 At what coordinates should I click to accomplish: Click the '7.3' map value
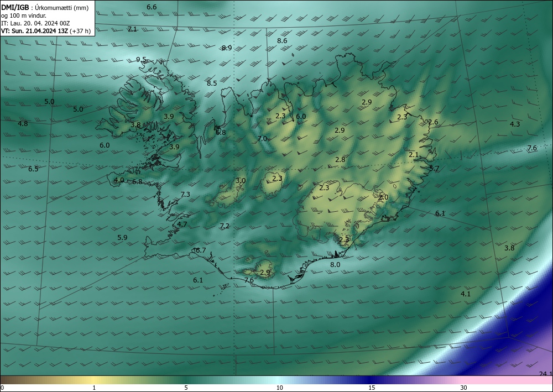click(x=185, y=195)
